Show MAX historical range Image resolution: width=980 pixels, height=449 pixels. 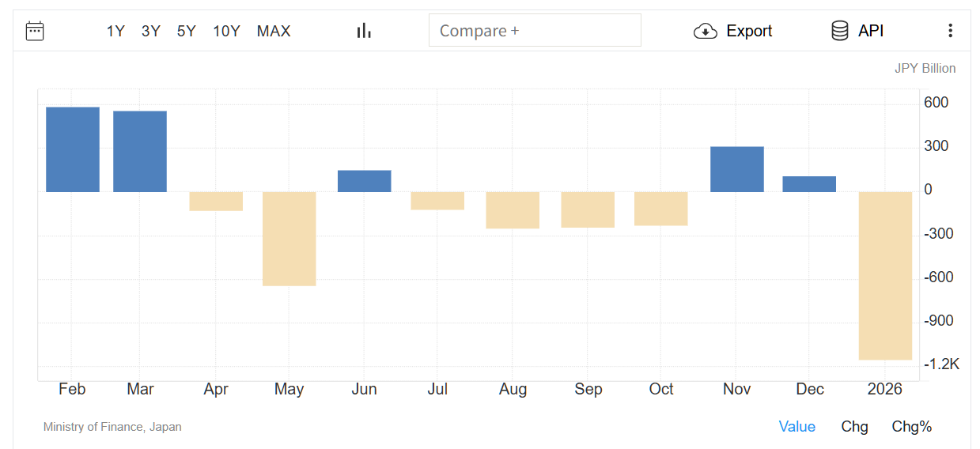[274, 31]
